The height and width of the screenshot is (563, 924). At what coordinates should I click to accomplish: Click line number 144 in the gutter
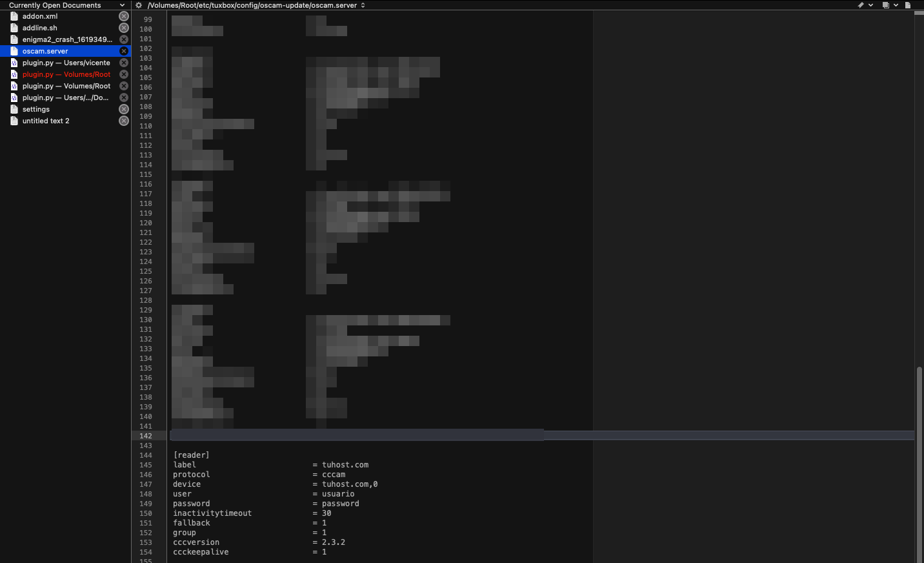point(146,455)
